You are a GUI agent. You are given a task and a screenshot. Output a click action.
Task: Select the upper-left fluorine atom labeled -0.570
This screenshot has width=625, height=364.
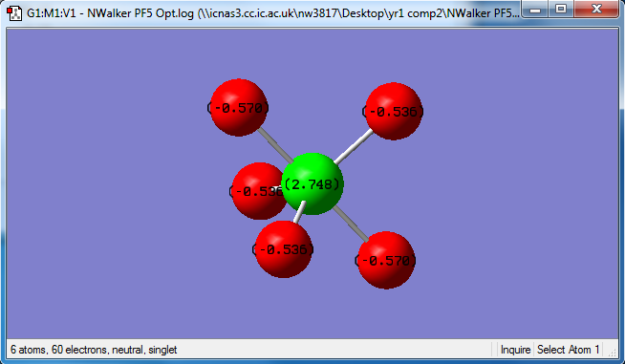pos(238,108)
